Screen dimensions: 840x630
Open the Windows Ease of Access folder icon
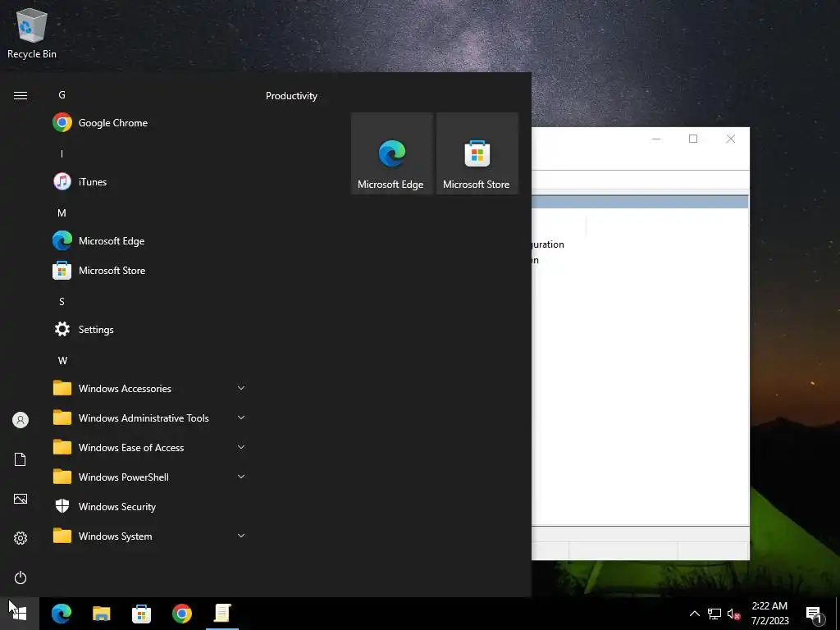(62, 447)
